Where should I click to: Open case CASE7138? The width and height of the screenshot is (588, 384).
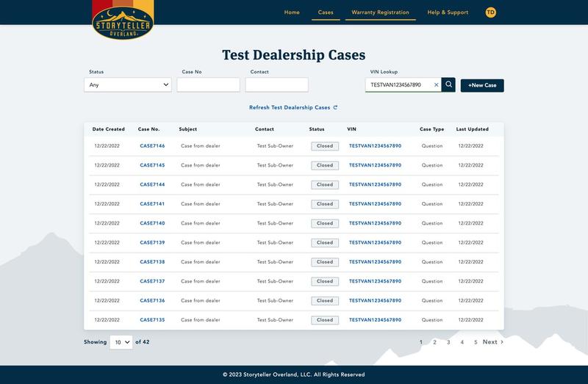[x=152, y=262]
